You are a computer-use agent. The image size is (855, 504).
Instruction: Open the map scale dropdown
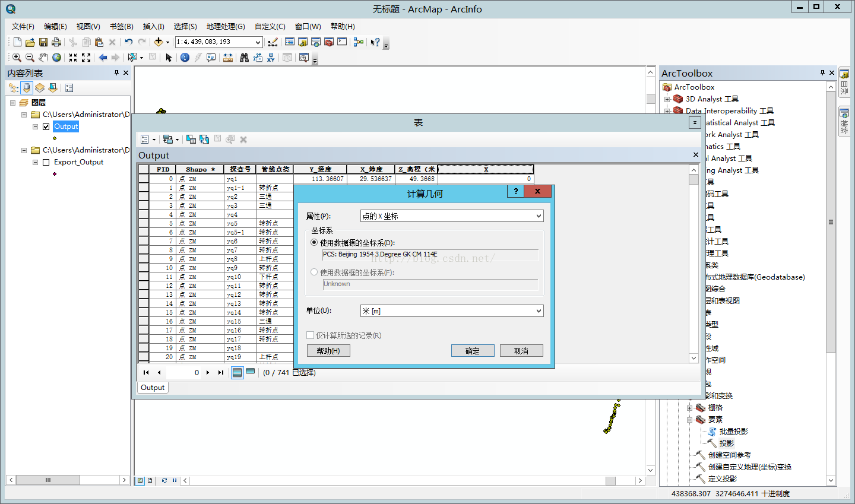tap(258, 42)
